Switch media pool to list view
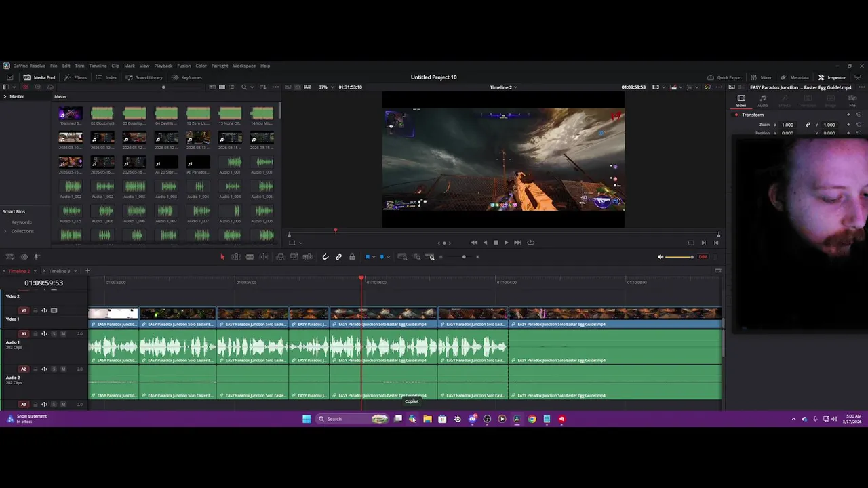The height and width of the screenshot is (488, 868). click(x=231, y=87)
